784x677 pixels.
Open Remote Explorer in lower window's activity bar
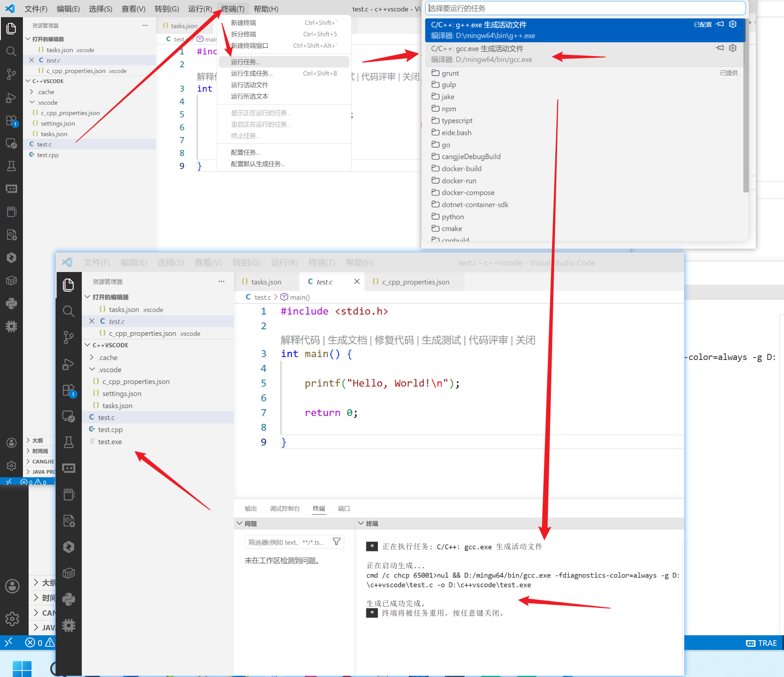[x=69, y=416]
